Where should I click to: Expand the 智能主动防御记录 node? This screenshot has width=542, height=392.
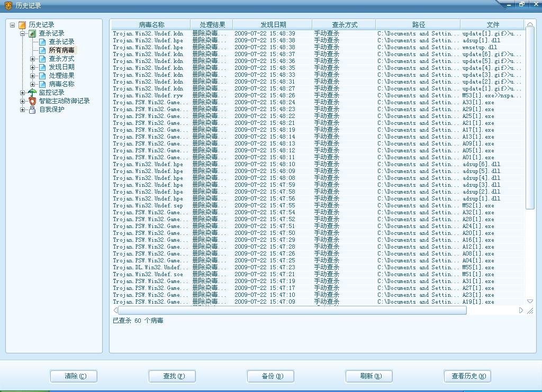[22, 101]
